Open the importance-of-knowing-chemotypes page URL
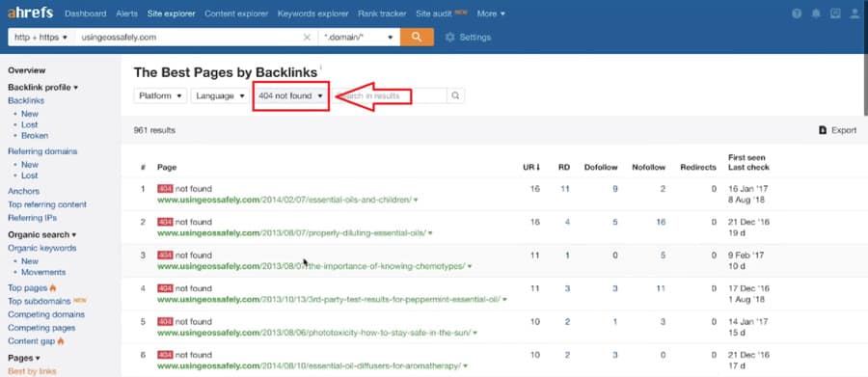 pos(312,266)
